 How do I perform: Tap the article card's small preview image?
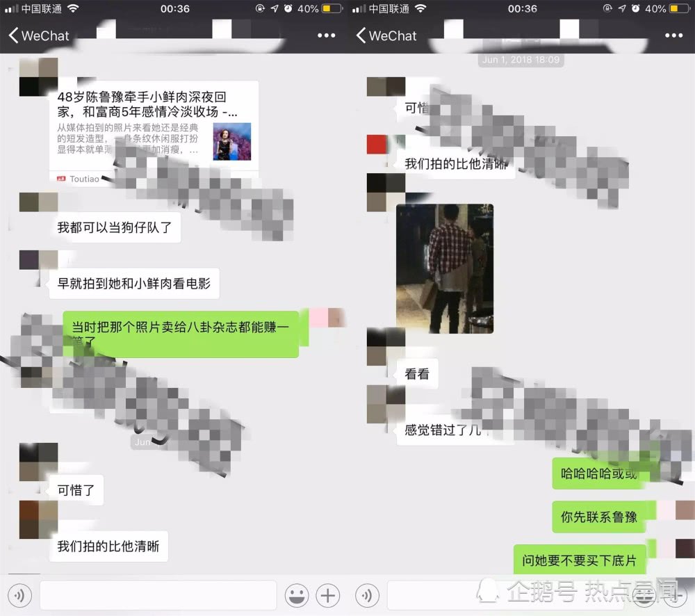[x=231, y=142]
